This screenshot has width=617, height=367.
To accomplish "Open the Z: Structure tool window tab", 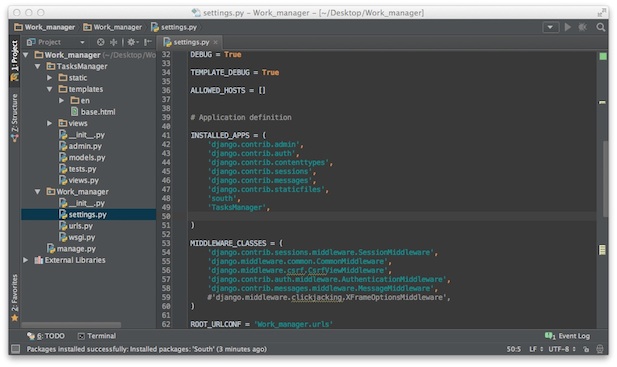I will pyautogui.click(x=15, y=118).
